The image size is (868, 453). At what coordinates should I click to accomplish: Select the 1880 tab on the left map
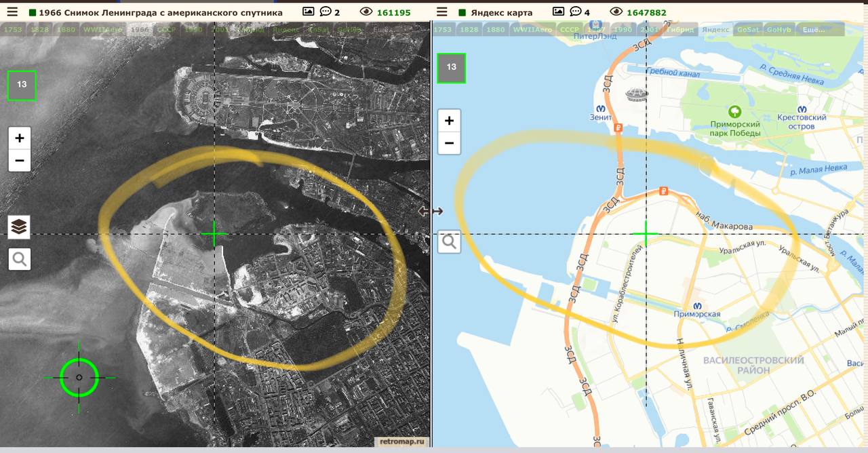(x=66, y=30)
